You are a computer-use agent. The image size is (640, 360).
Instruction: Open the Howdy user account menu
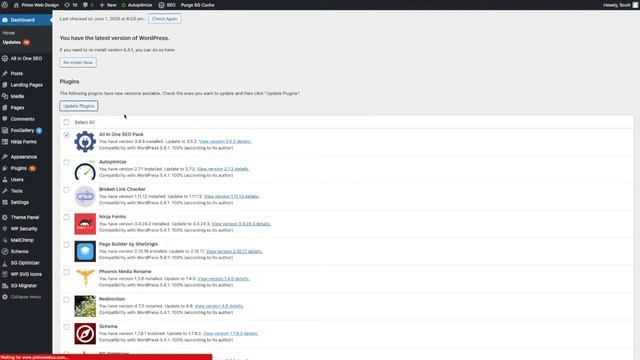[x=620, y=5]
